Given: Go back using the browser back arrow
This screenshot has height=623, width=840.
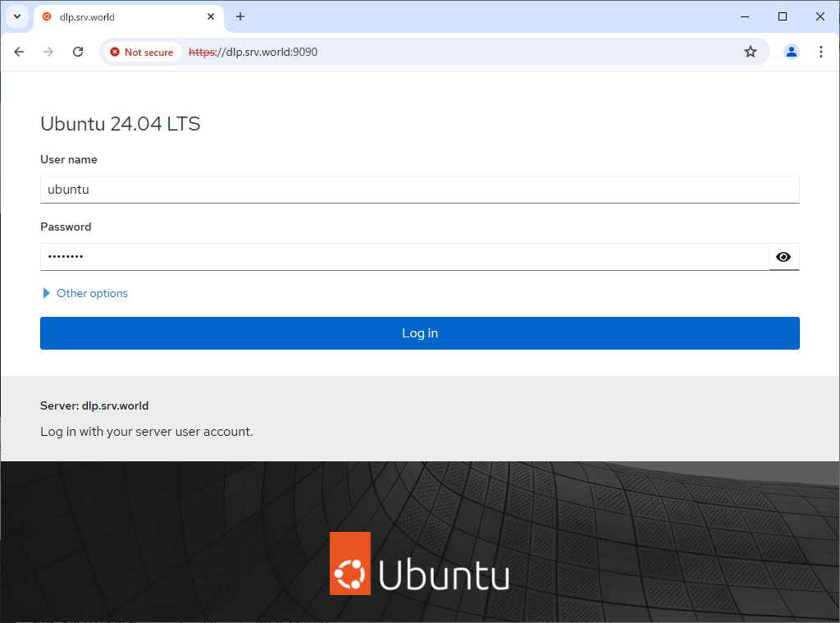Looking at the screenshot, I should point(20,52).
